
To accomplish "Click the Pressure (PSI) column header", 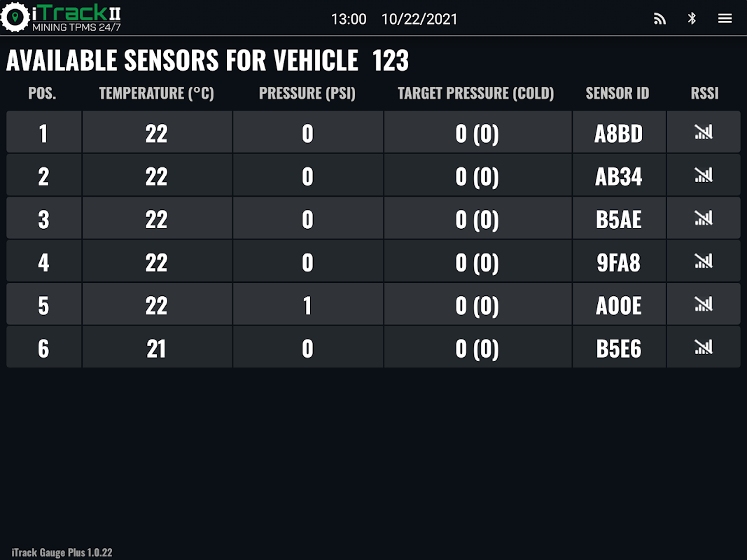I will coord(307,93).
